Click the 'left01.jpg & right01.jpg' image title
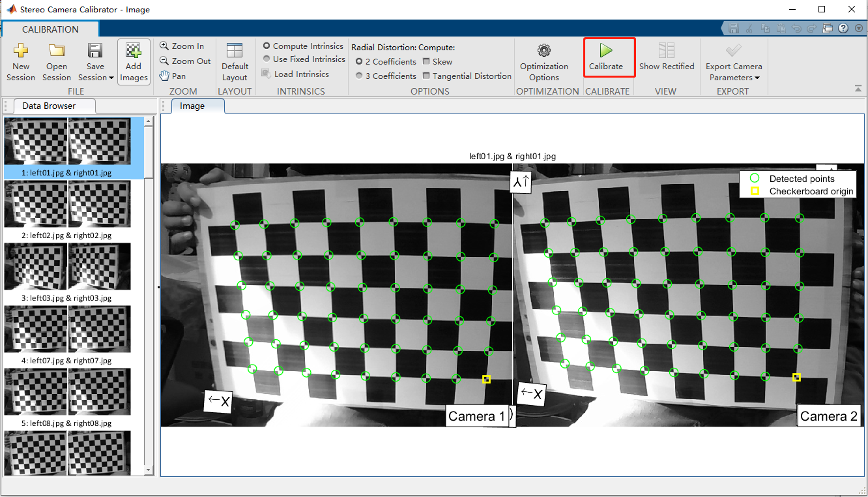The image size is (868, 497). coord(512,157)
